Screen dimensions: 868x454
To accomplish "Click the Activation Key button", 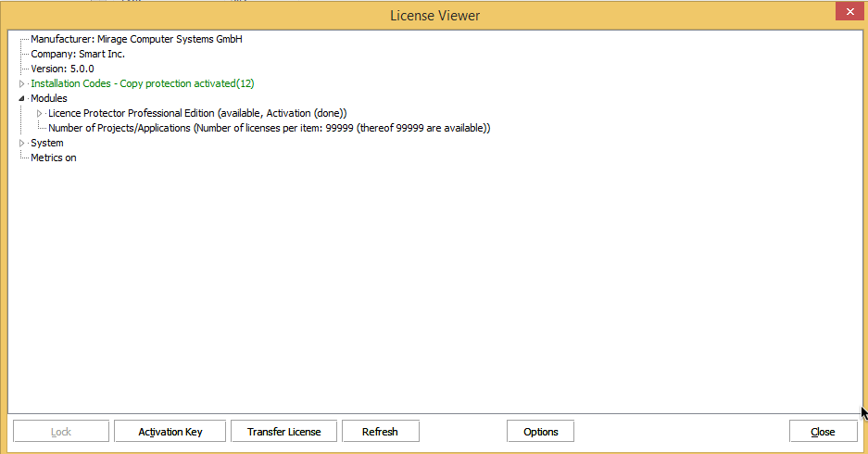I will coord(170,432).
